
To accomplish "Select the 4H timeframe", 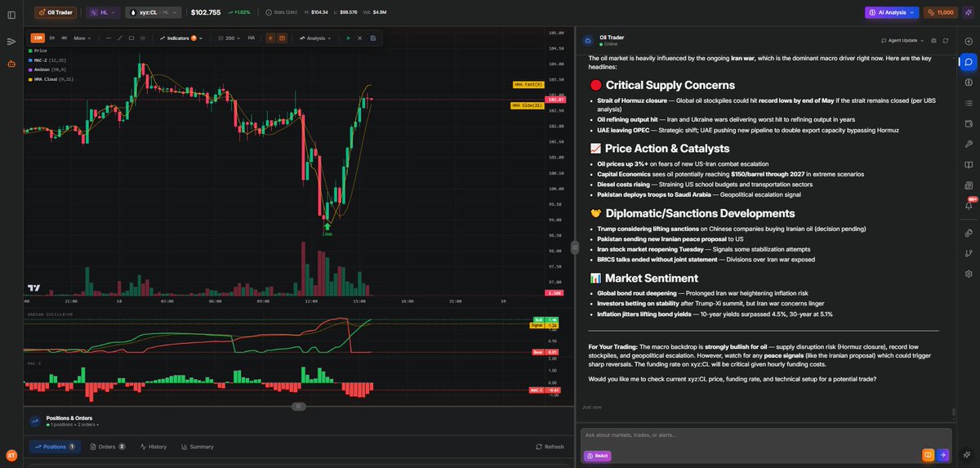I will [x=64, y=38].
